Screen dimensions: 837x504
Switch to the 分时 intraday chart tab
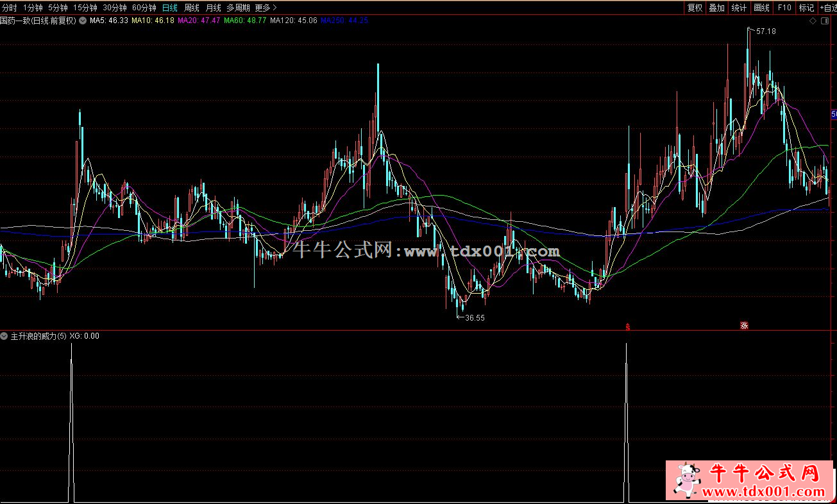[9, 8]
